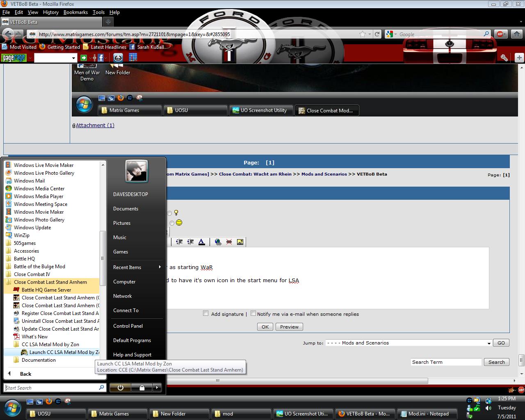Click the forum Search button

[496, 362]
